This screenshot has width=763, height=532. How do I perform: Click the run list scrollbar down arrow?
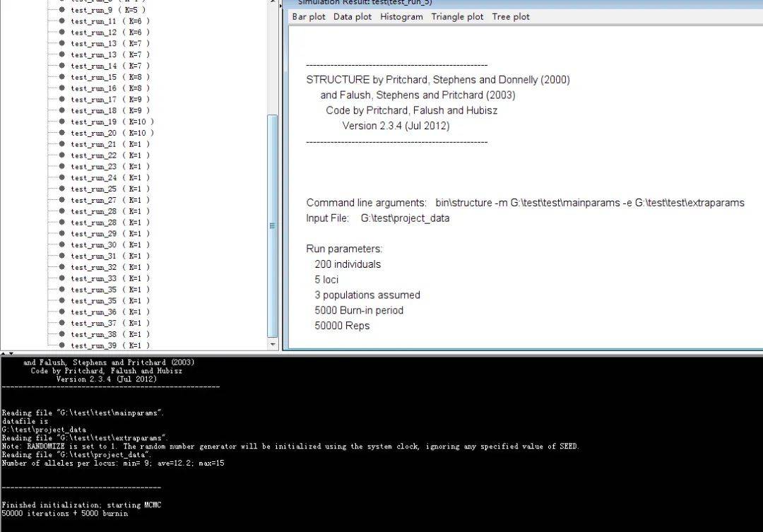click(273, 344)
